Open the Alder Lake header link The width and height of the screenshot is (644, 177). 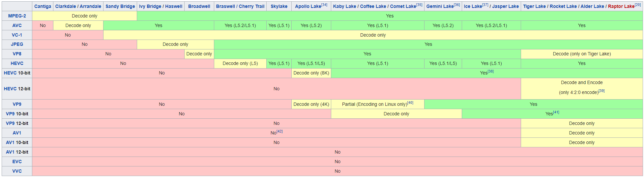(592, 6)
